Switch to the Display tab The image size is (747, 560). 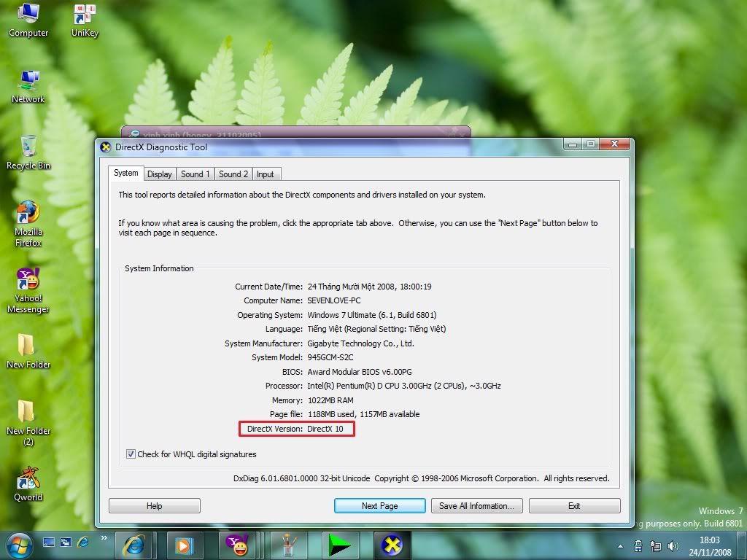(160, 174)
